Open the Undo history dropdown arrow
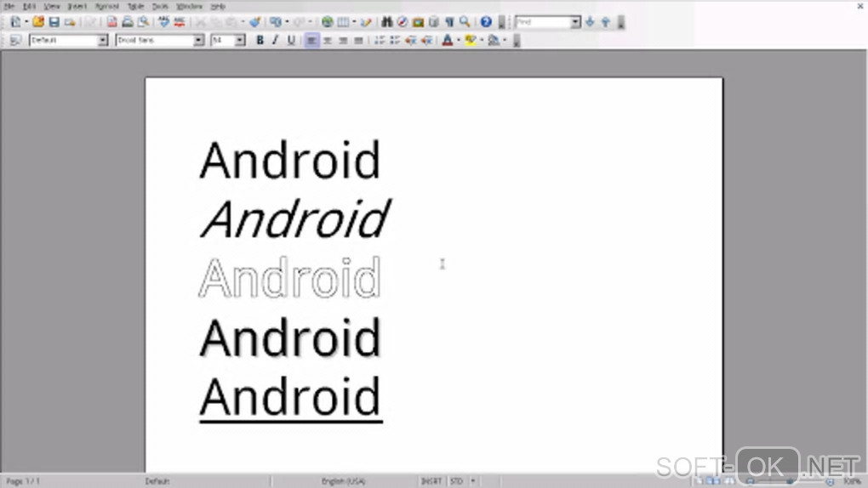Screen dimensions: 868x488 tap(286, 22)
